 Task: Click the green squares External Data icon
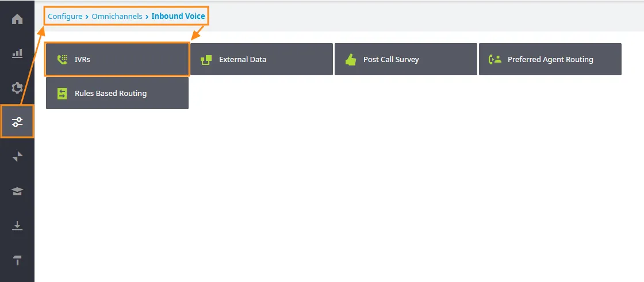(206, 60)
